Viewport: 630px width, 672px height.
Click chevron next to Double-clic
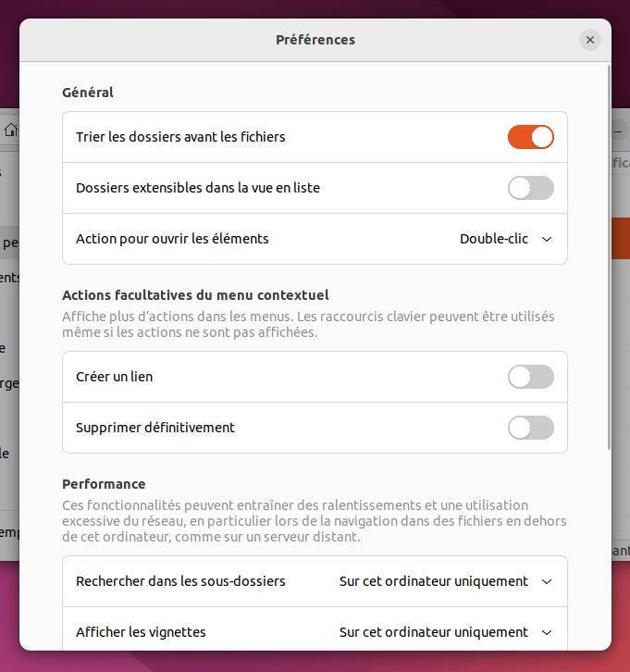[x=547, y=239]
